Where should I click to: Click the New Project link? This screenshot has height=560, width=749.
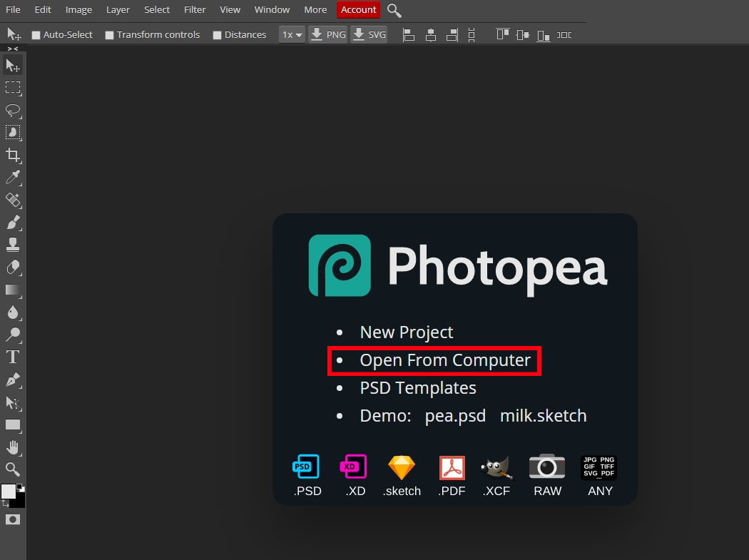[407, 332]
